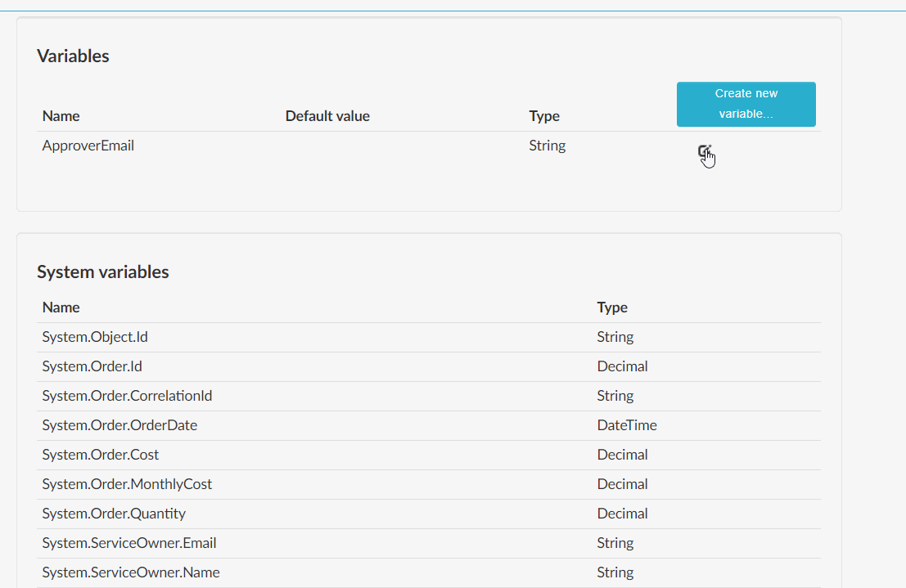Click the Name column header in Variables table
Viewport: 906px width, 588px height.
(61, 116)
